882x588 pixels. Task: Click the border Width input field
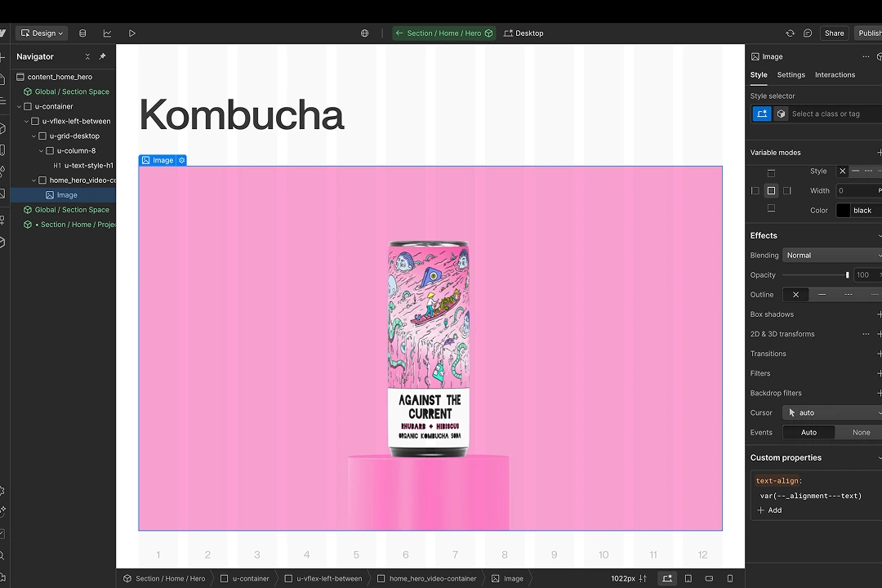click(x=857, y=191)
